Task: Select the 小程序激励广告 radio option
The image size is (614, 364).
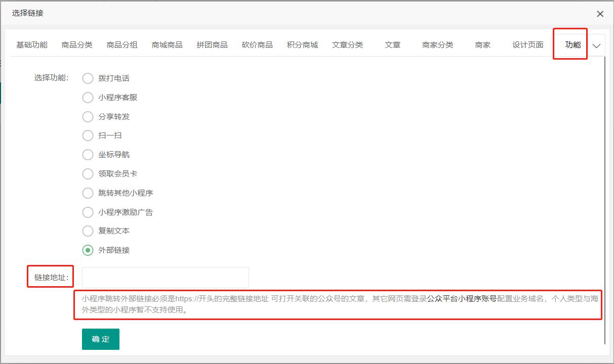Action: [88, 212]
